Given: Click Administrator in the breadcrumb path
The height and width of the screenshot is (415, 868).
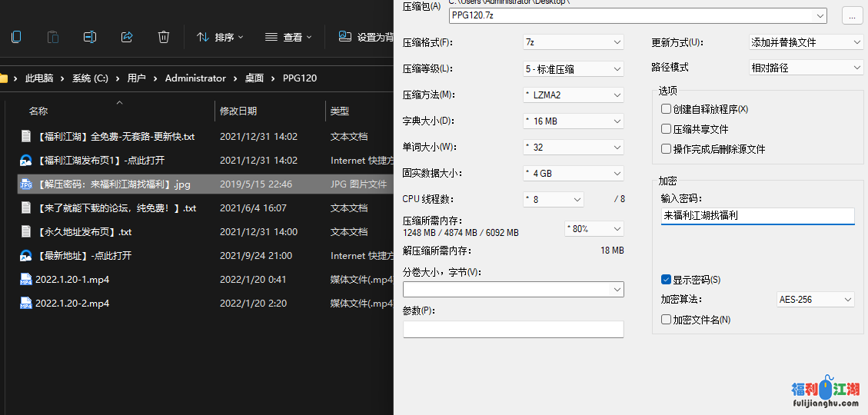Looking at the screenshot, I should click(x=195, y=78).
